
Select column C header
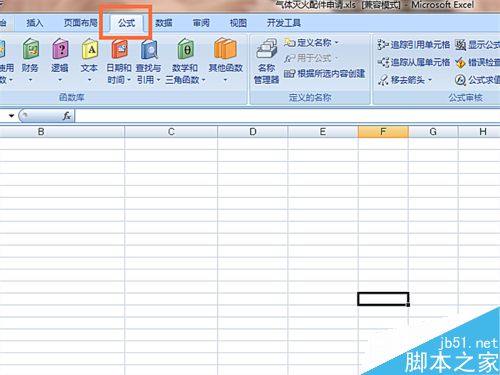pos(171,132)
